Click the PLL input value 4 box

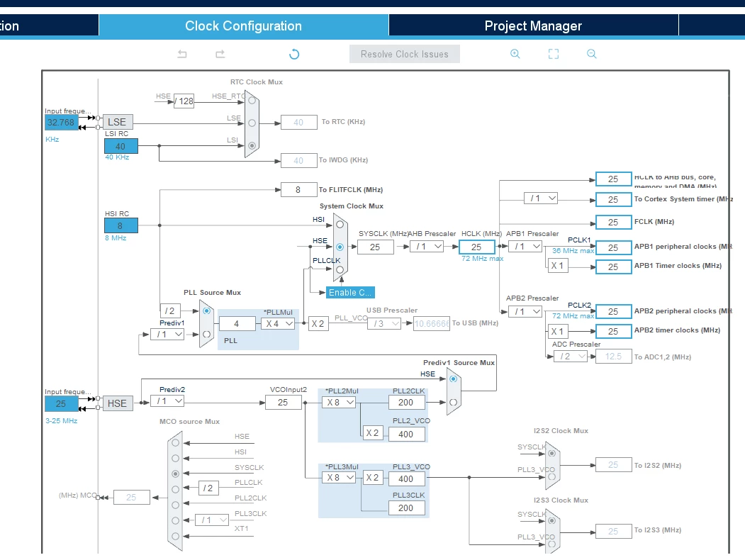pyautogui.click(x=237, y=324)
